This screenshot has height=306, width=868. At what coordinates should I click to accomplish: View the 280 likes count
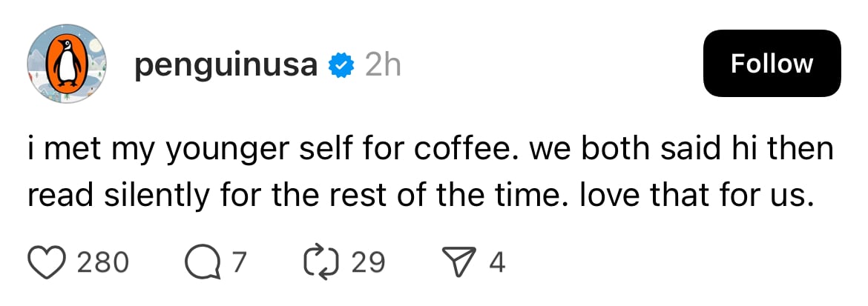pyautogui.click(x=103, y=262)
